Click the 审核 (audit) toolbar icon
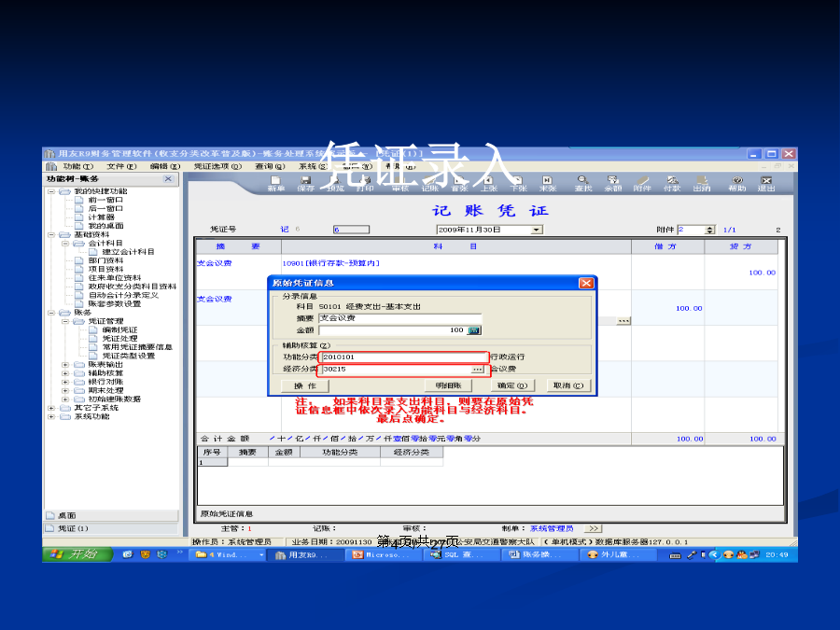This screenshot has height=630, width=840. point(400,184)
